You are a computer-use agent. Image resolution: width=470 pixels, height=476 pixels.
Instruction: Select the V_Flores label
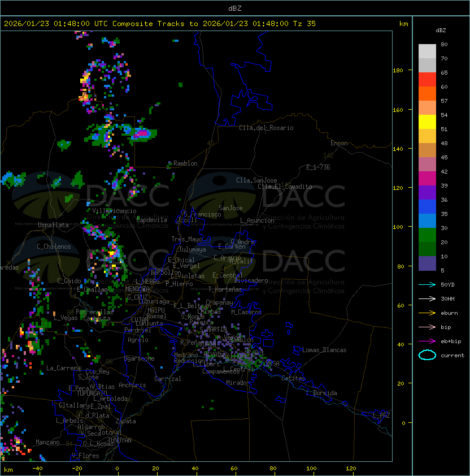click(x=85, y=456)
